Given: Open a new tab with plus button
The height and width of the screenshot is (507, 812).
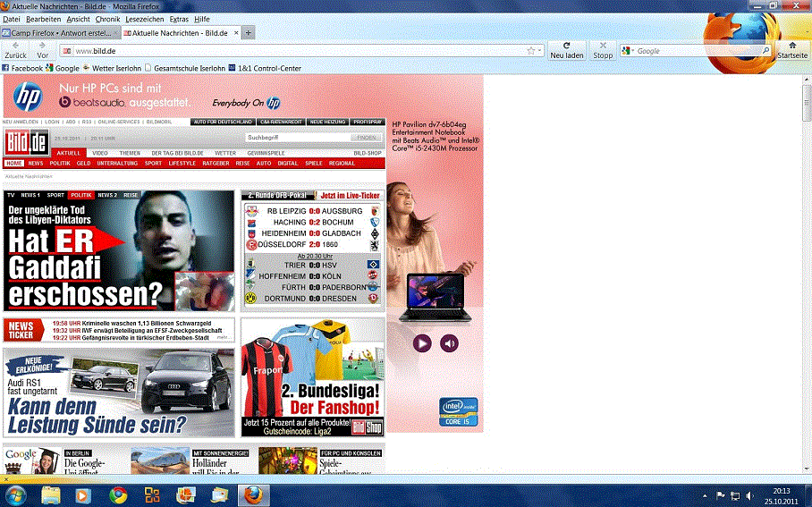Looking at the screenshot, I should [249, 32].
